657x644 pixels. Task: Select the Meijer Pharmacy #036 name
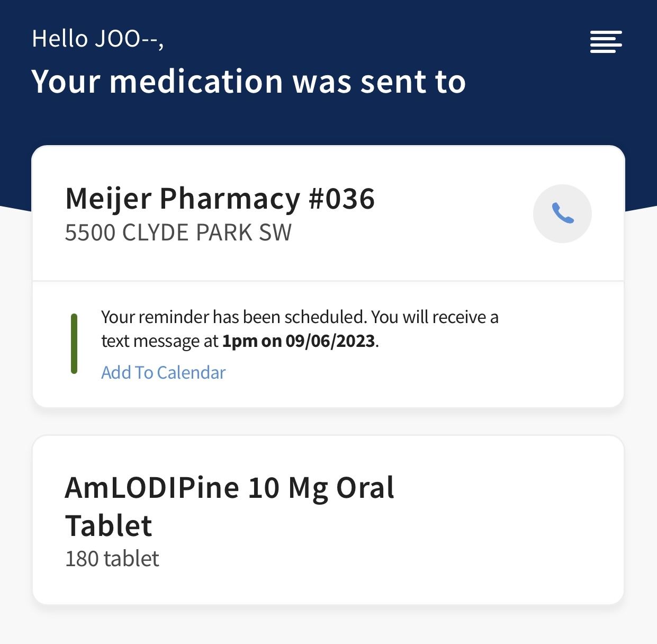pyautogui.click(x=220, y=199)
